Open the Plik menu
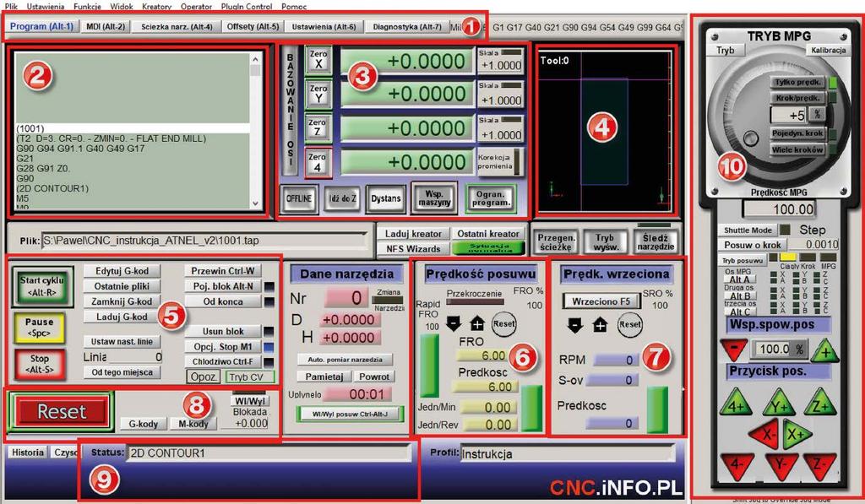The height and width of the screenshot is (504, 865). click(x=12, y=7)
